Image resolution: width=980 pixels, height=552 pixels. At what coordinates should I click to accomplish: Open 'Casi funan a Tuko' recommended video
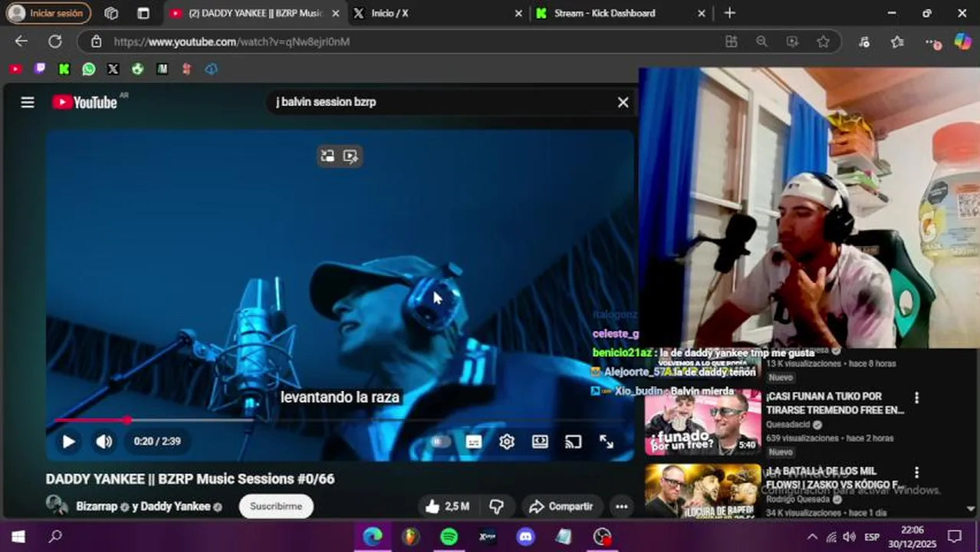[835, 403]
